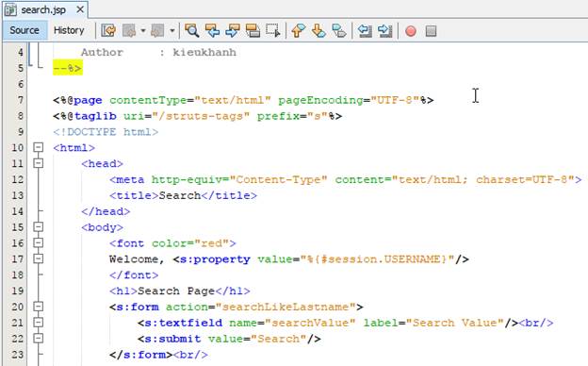This screenshot has height=366, width=588.
Task: Click line number 9 in the gutter
Action: [x=21, y=132]
